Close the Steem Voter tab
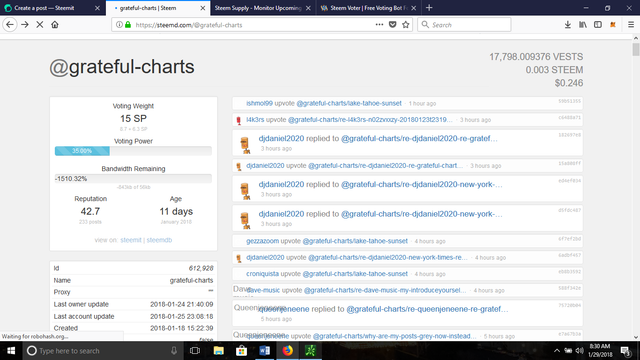The image size is (640, 360). pyautogui.click(x=413, y=8)
